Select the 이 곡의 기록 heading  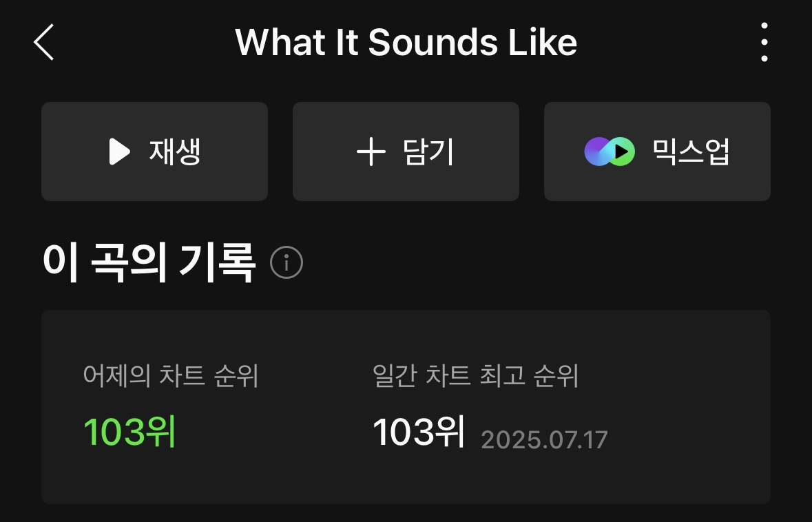pos(149,262)
